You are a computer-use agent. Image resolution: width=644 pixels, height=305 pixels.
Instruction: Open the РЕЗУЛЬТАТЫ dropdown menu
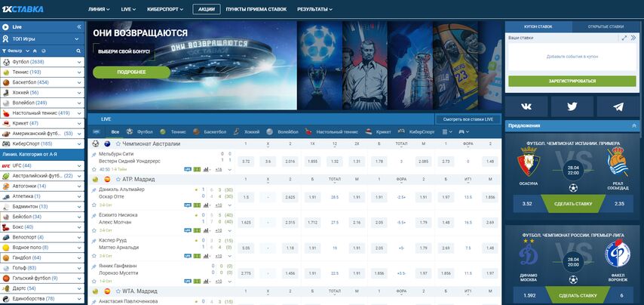pyautogui.click(x=314, y=9)
